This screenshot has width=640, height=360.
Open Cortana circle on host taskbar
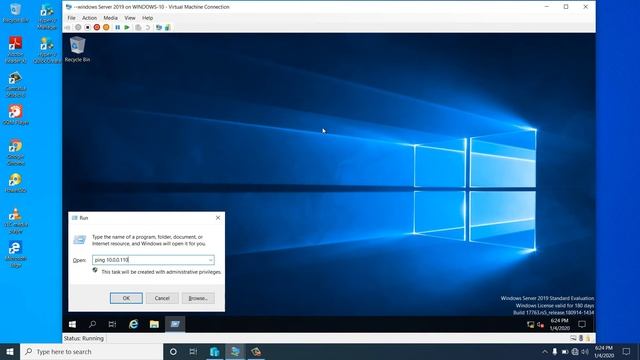[173, 351]
